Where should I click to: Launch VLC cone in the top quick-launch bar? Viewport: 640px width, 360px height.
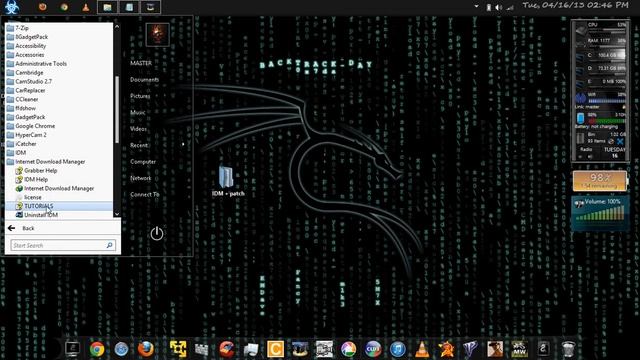(86, 7)
